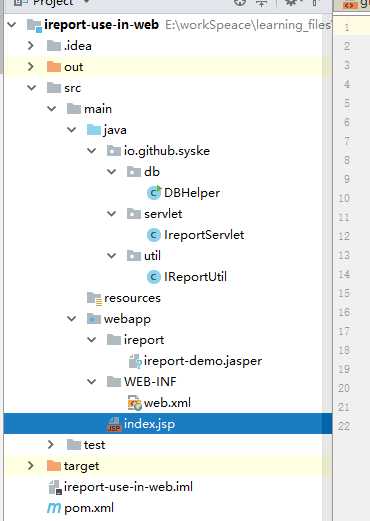Select the WEB-INF folder label
Image resolution: width=370 pixels, height=521 pixels.
[150, 382]
